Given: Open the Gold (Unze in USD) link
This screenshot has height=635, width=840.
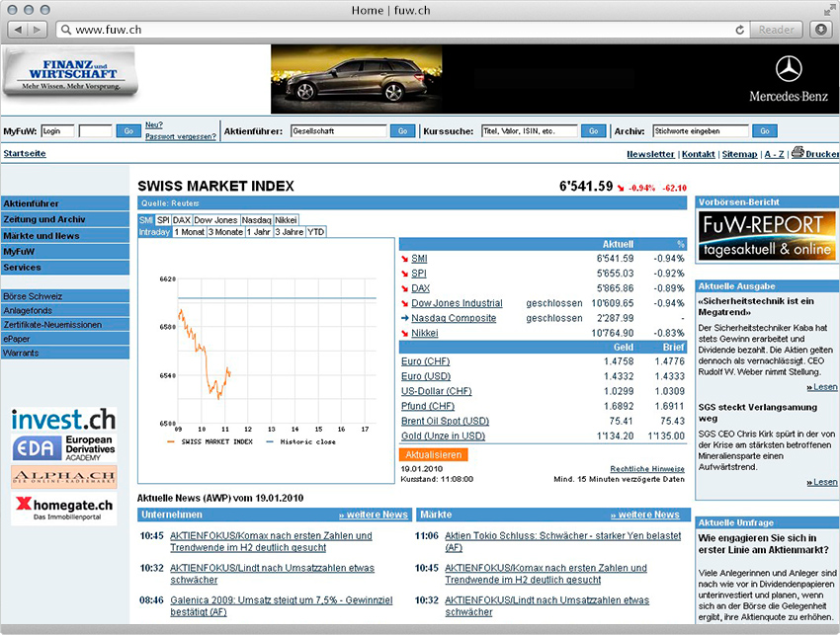Looking at the screenshot, I should click(444, 436).
